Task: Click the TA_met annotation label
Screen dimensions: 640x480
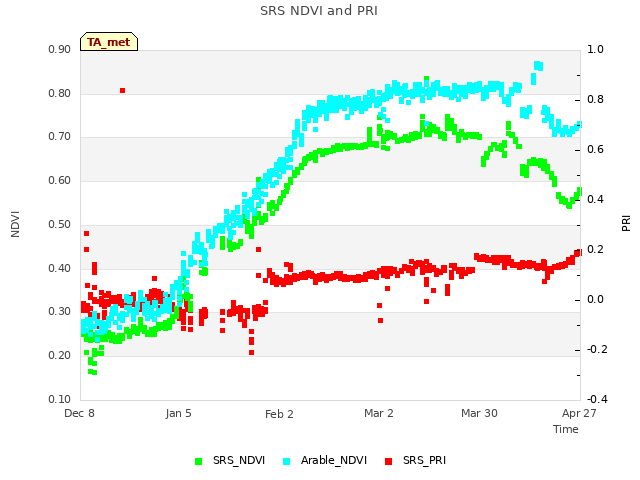Action: coord(109,42)
